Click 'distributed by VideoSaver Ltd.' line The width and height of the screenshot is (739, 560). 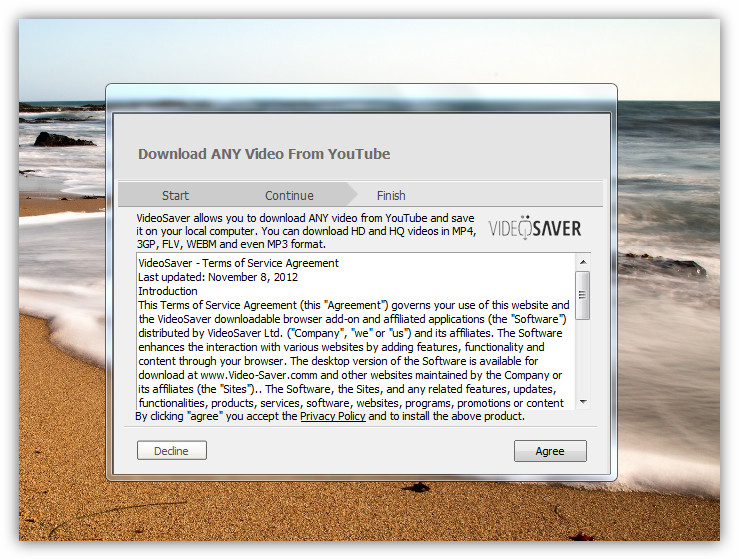pyautogui.click(x=350, y=333)
